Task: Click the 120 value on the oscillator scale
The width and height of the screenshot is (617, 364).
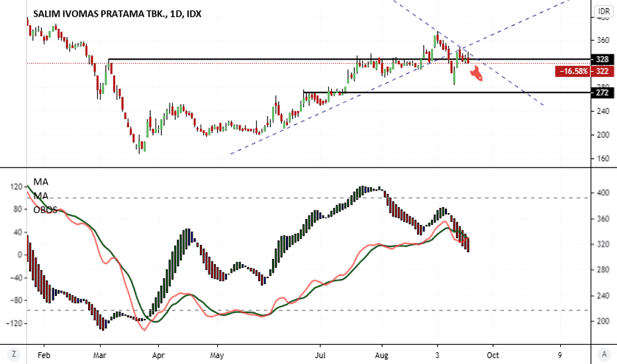Action: tap(17, 187)
